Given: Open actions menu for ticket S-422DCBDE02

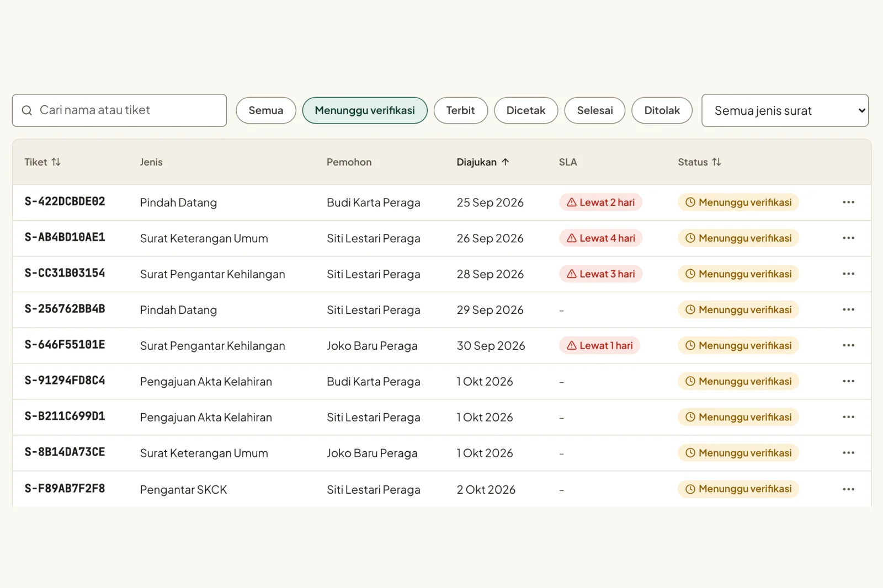Looking at the screenshot, I should coord(848,202).
